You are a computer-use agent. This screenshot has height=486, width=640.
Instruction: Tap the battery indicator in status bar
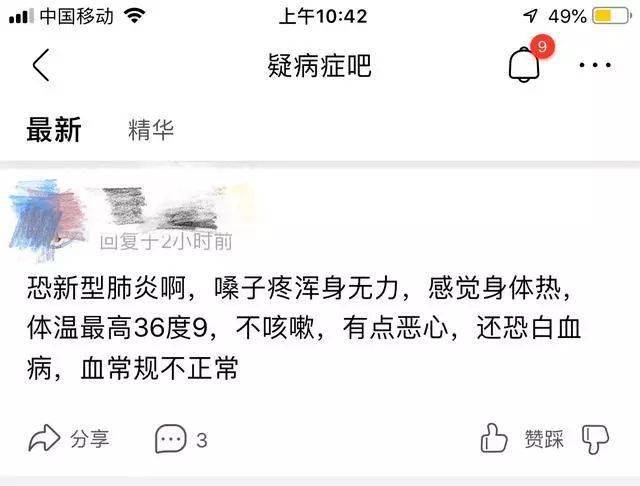(611, 16)
